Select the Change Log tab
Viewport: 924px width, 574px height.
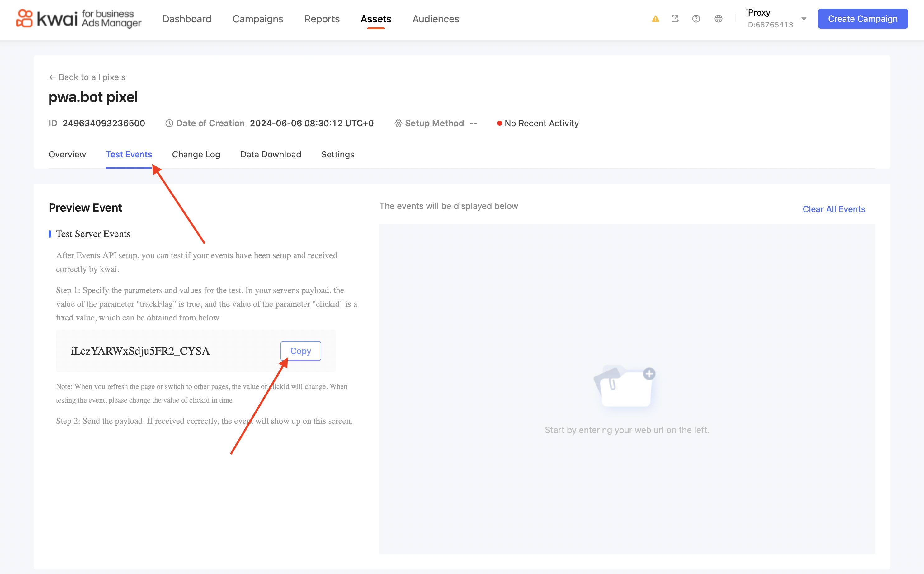pyautogui.click(x=196, y=155)
